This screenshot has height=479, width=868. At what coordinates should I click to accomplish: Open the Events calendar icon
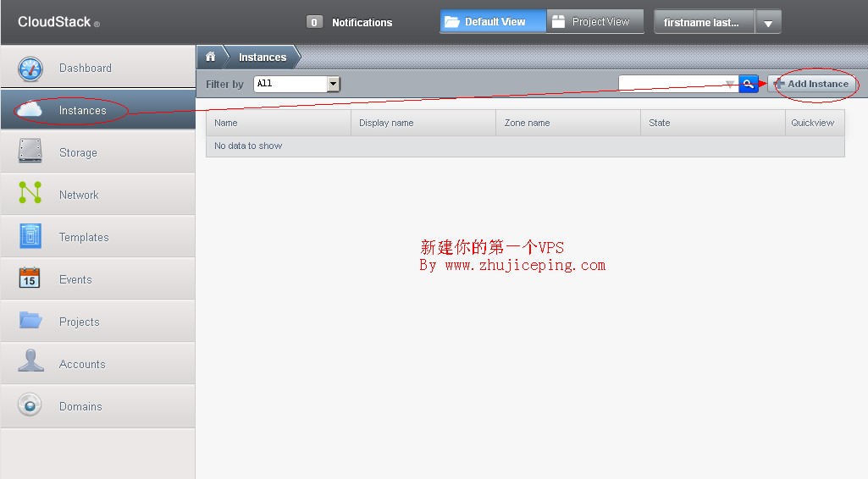[30, 278]
